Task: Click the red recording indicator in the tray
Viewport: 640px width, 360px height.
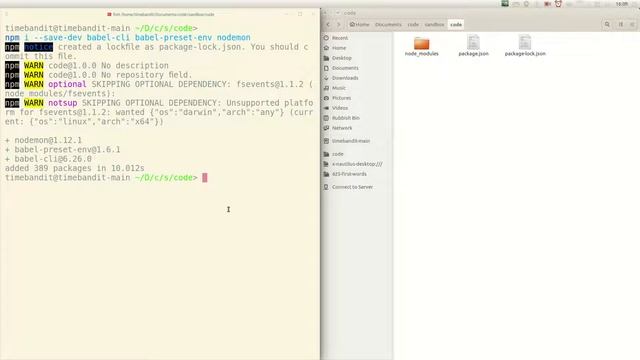Action: [547, 4]
